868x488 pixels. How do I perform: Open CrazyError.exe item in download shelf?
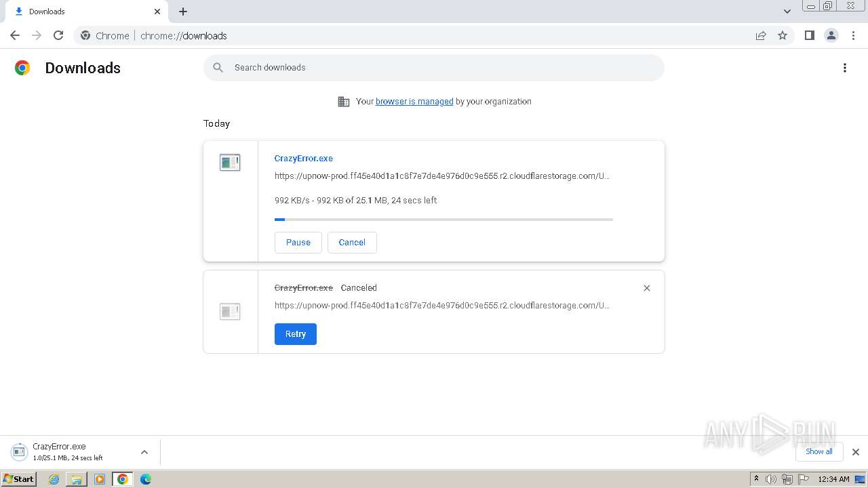[x=68, y=452]
